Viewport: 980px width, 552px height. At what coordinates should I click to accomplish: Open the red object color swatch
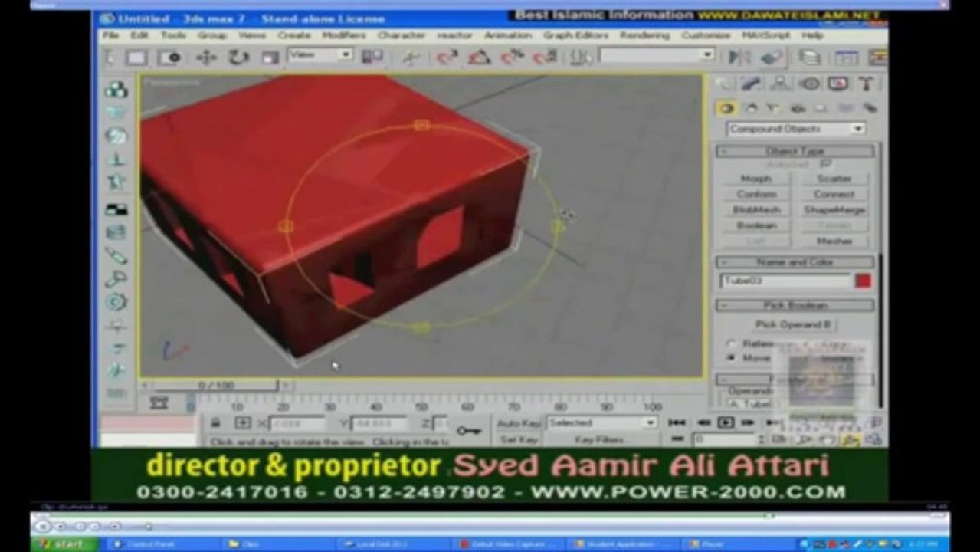(x=864, y=281)
